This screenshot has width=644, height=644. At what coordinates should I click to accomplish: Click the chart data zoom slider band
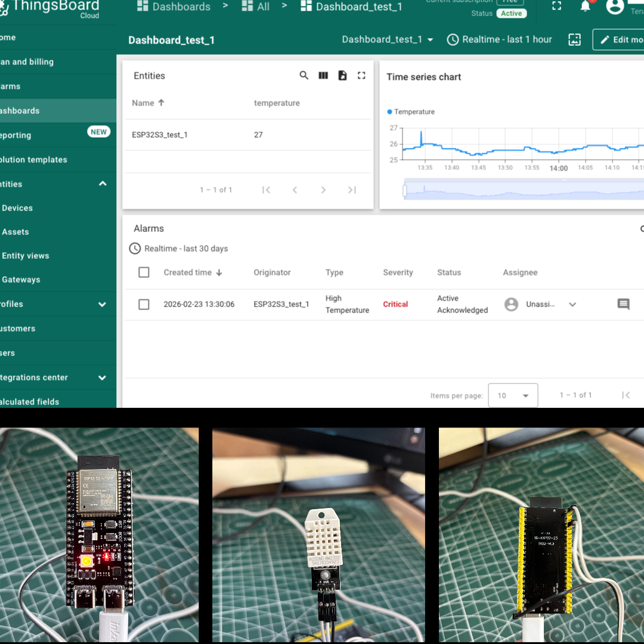[524, 190]
